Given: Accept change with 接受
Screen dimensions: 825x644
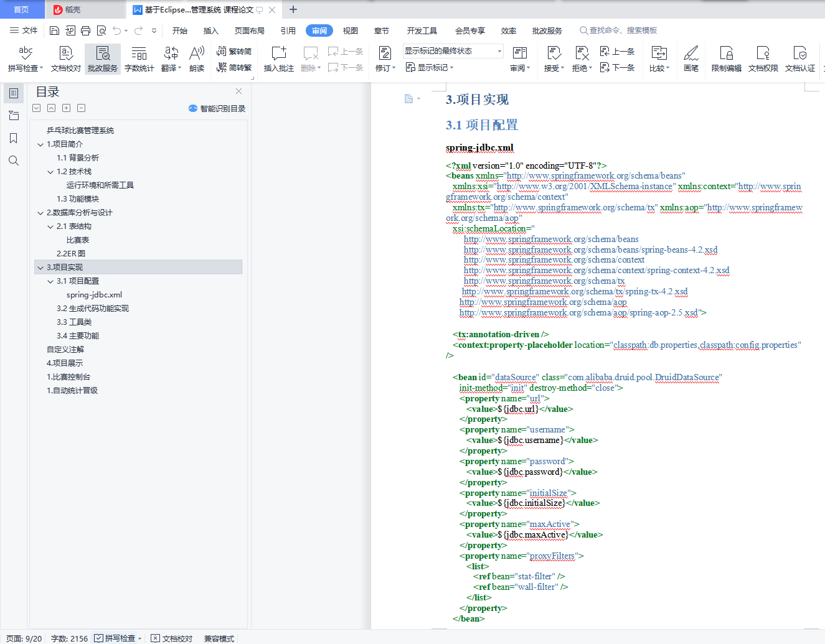Looking at the screenshot, I should click(x=554, y=58).
